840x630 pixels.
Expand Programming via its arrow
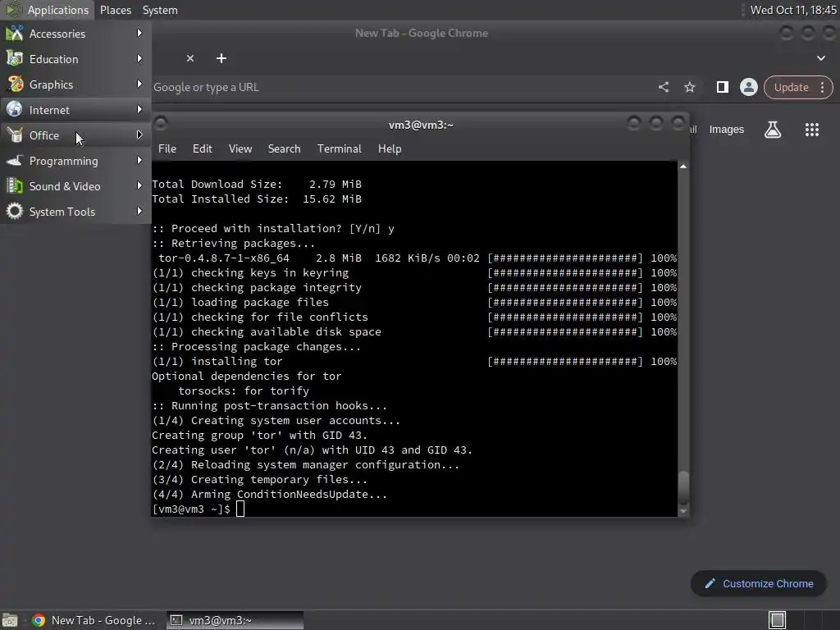click(139, 160)
